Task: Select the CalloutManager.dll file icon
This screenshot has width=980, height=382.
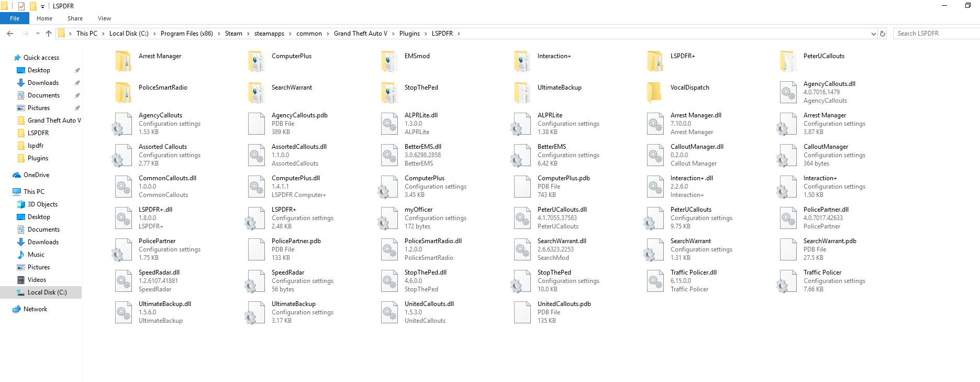Action: tap(655, 155)
